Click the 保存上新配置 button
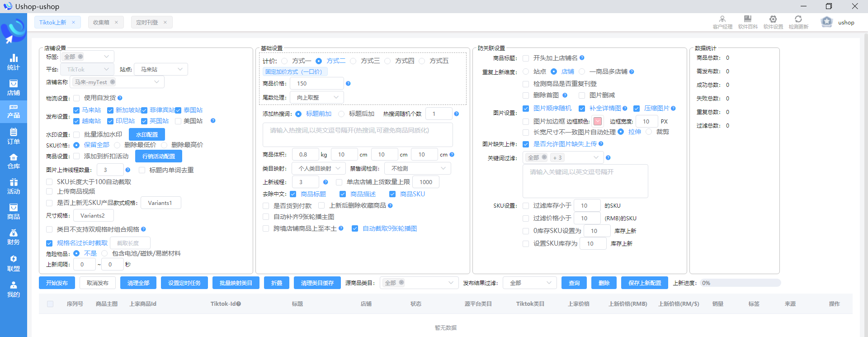The image size is (868, 337). 645,283
